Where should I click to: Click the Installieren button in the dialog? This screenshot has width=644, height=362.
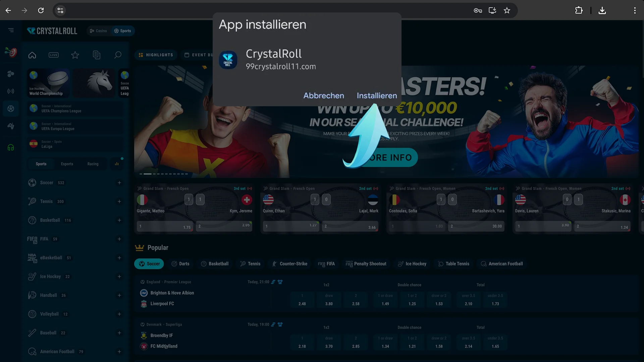pyautogui.click(x=377, y=96)
